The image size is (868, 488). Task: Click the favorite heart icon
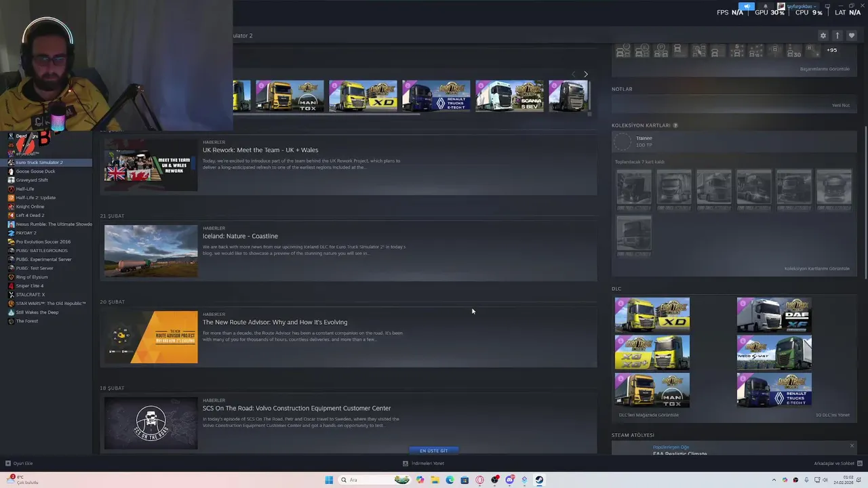pos(852,35)
